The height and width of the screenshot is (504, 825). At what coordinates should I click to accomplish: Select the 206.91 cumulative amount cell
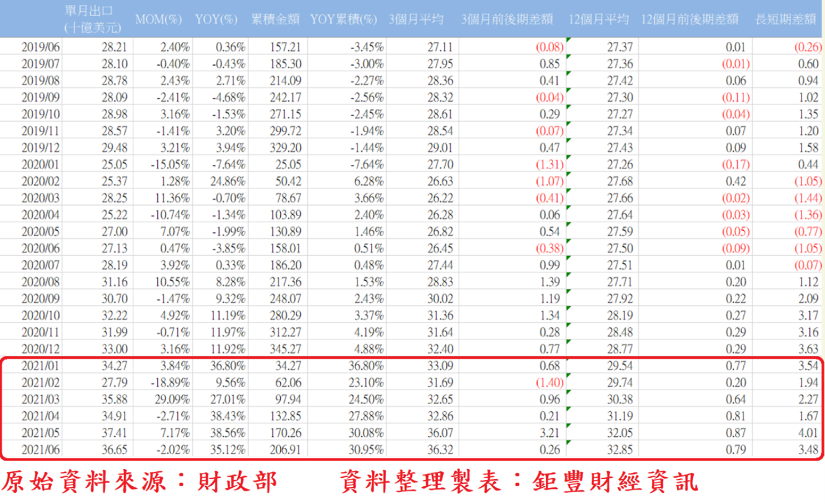(285, 450)
